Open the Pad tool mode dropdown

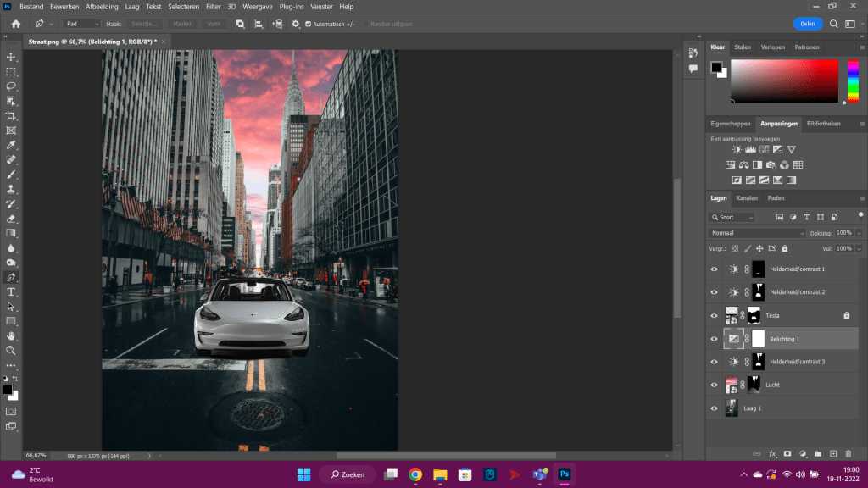[x=82, y=24]
